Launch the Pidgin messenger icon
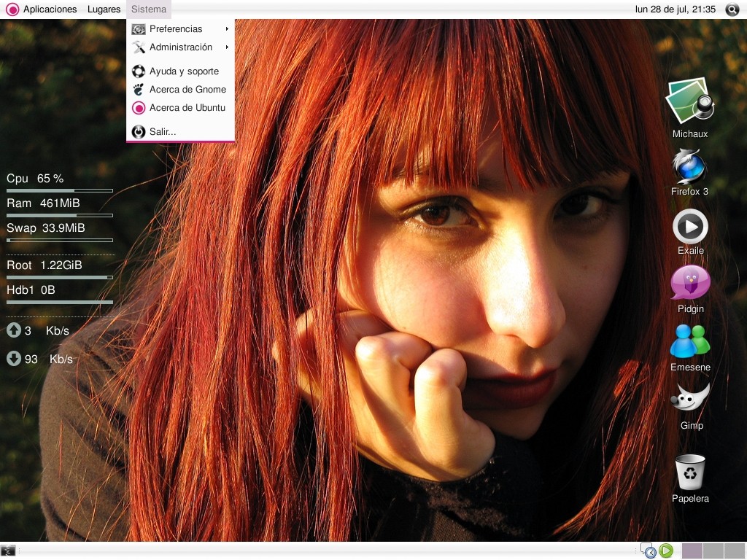 coord(690,283)
